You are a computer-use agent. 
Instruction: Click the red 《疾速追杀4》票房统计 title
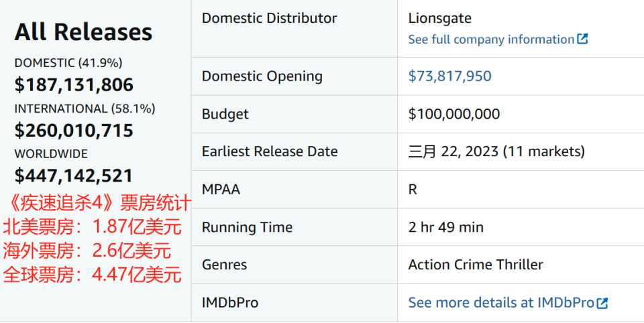click(x=98, y=203)
